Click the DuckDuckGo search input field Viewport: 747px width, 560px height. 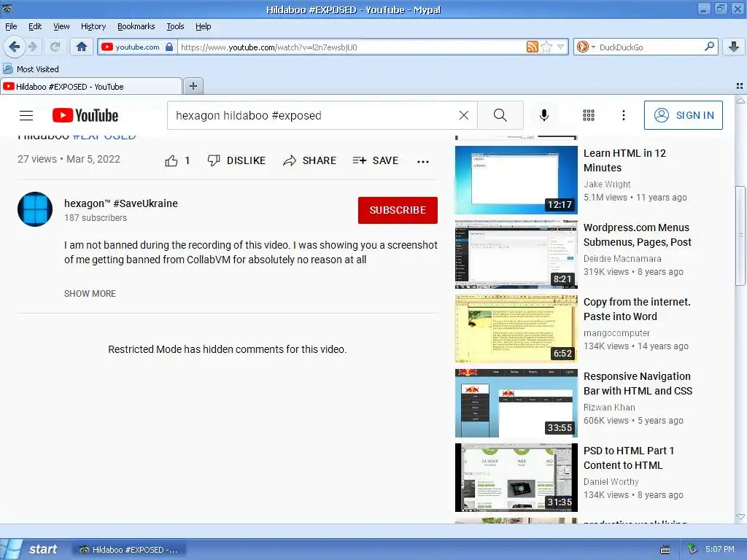(650, 47)
